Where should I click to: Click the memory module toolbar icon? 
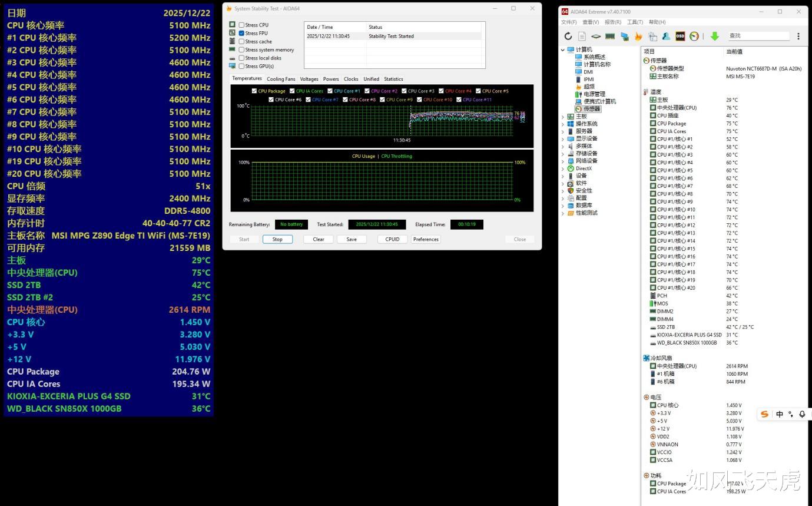pyautogui.click(x=610, y=36)
